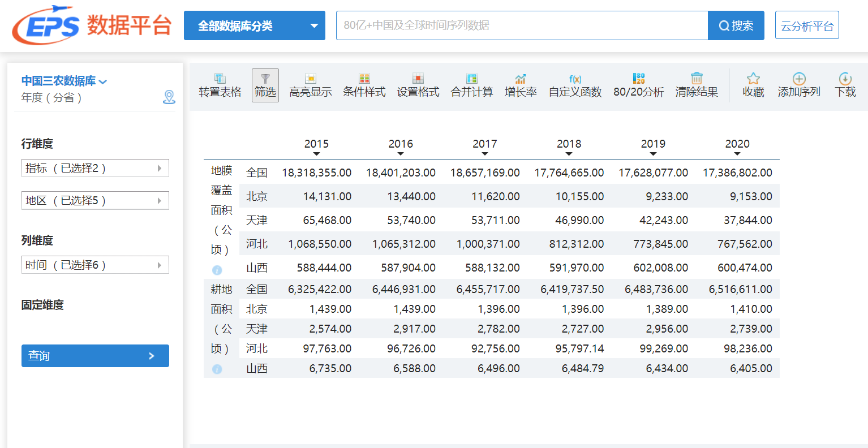Open 条件样式 conditional style tool
868x448 pixels.
(364, 79)
